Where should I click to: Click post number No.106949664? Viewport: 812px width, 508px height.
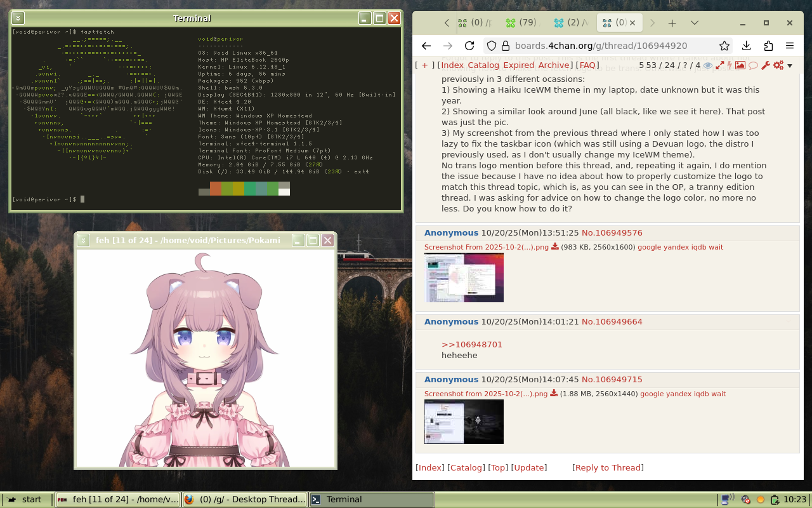pos(612,322)
